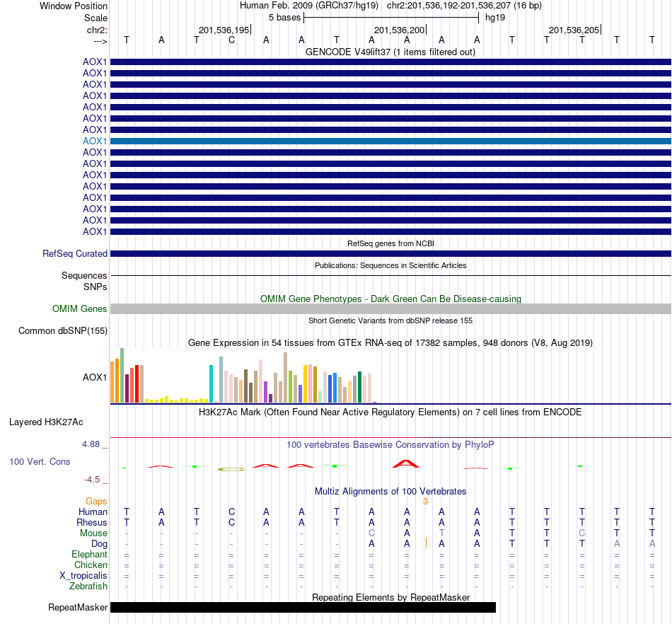
Task: Click the OMIM Gene Phenotypes track title
Action: [x=390, y=299]
